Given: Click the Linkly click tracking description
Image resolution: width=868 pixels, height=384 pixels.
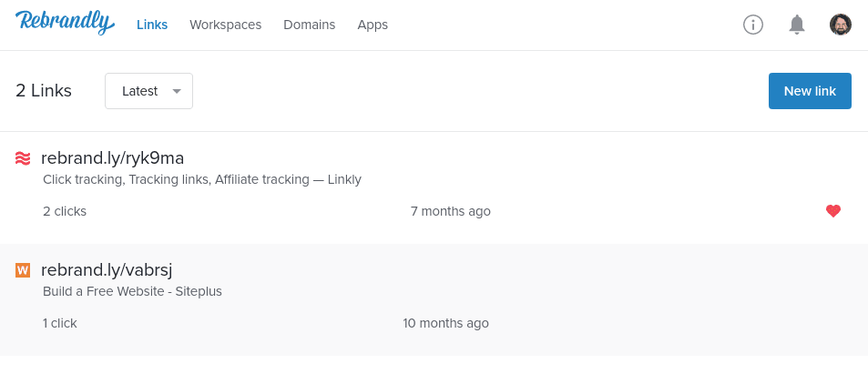Looking at the screenshot, I should point(202,179).
